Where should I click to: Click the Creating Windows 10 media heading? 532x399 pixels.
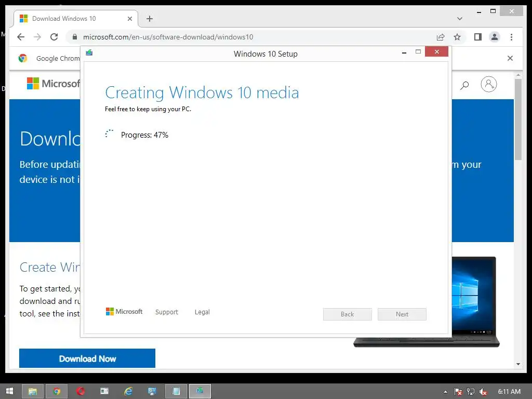tap(202, 92)
